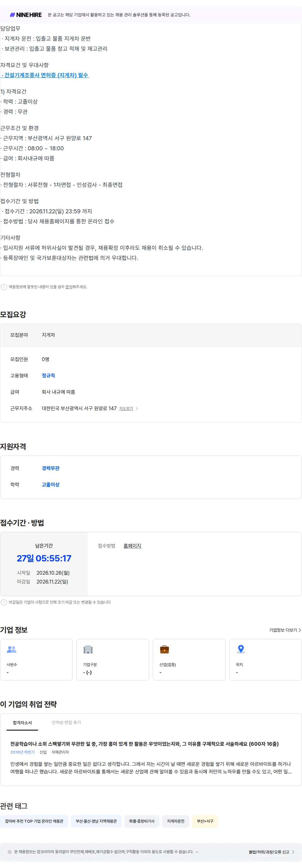Image resolution: width=302 pixels, height=868 pixels.
Task: Click the start date 2026.10.26(월)
Action: tap(53, 573)
